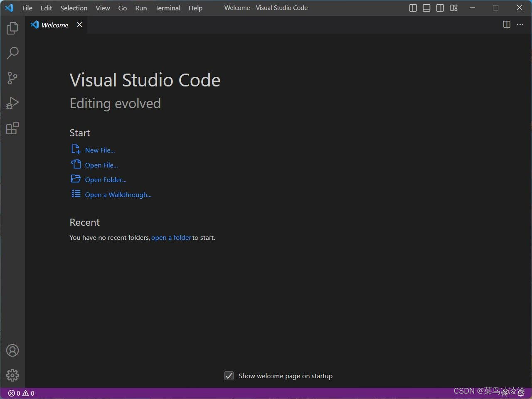
Task: Open the Help menu
Action: coord(195,8)
